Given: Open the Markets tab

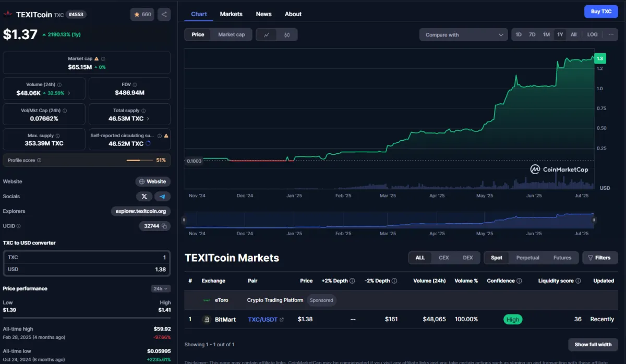Looking at the screenshot, I should coord(231,14).
